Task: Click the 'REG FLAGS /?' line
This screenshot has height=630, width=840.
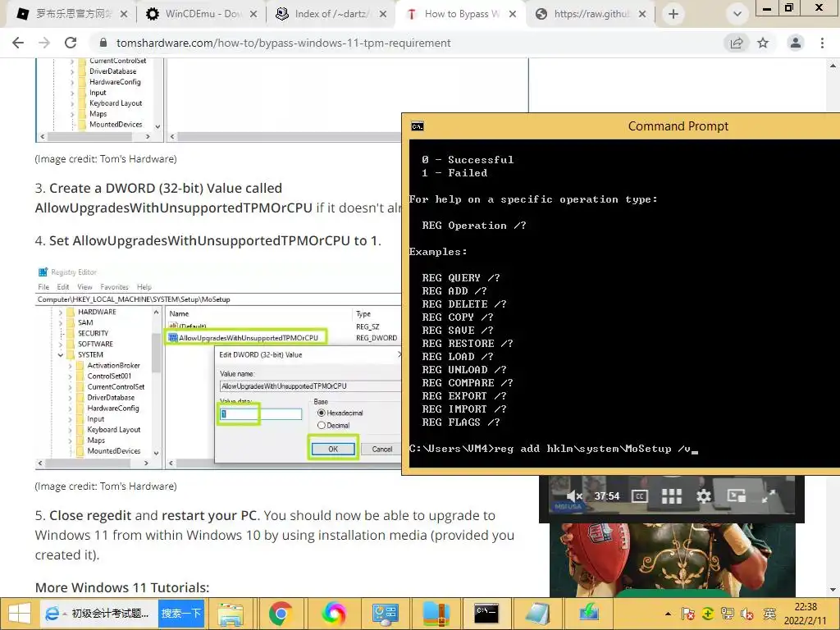Action: [461, 422]
